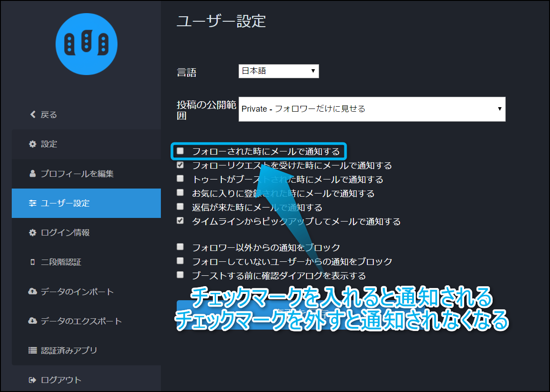Click the logout icon beside ログアウト
Screen dimensions: 550x392
[x=33, y=380]
